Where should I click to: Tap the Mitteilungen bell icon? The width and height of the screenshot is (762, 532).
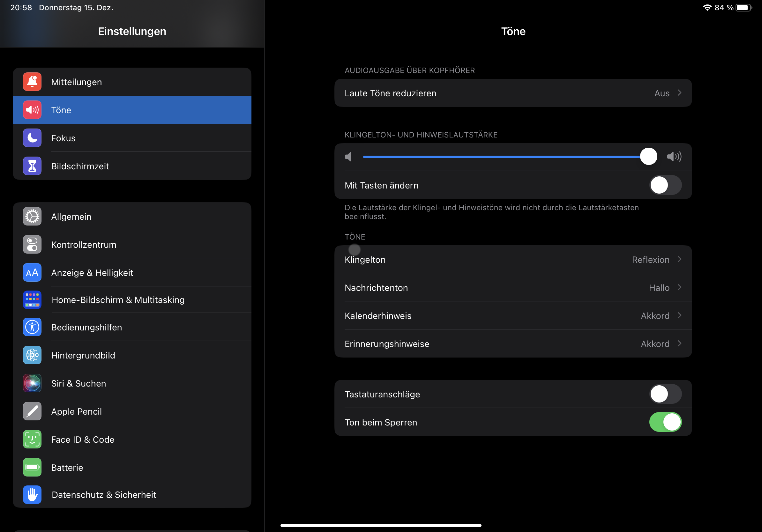(x=32, y=82)
